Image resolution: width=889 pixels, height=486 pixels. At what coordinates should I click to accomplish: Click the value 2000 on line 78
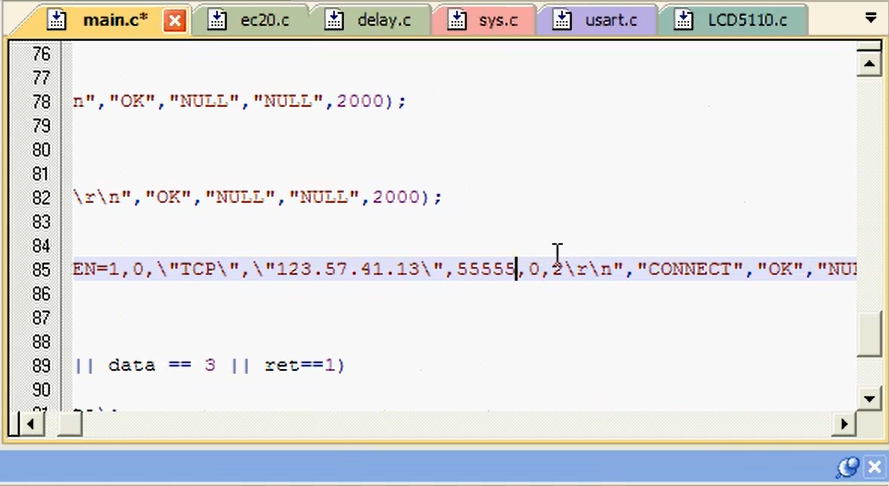(360, 101)
